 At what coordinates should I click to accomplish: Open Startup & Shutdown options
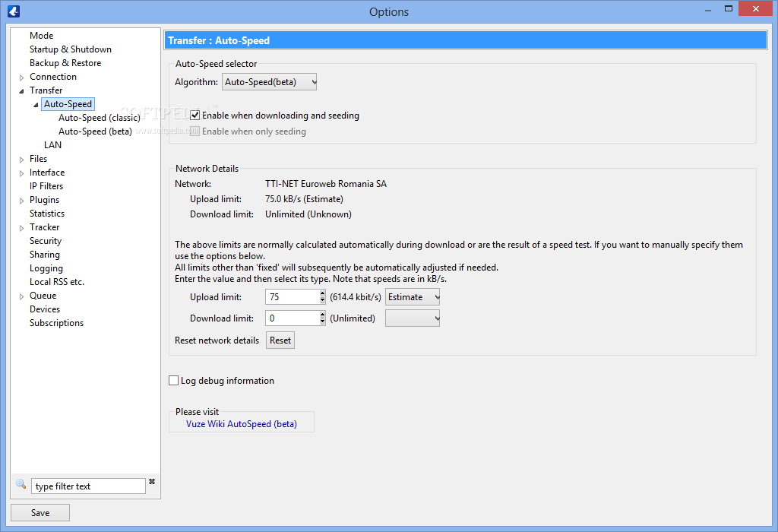tap(71, 49)
